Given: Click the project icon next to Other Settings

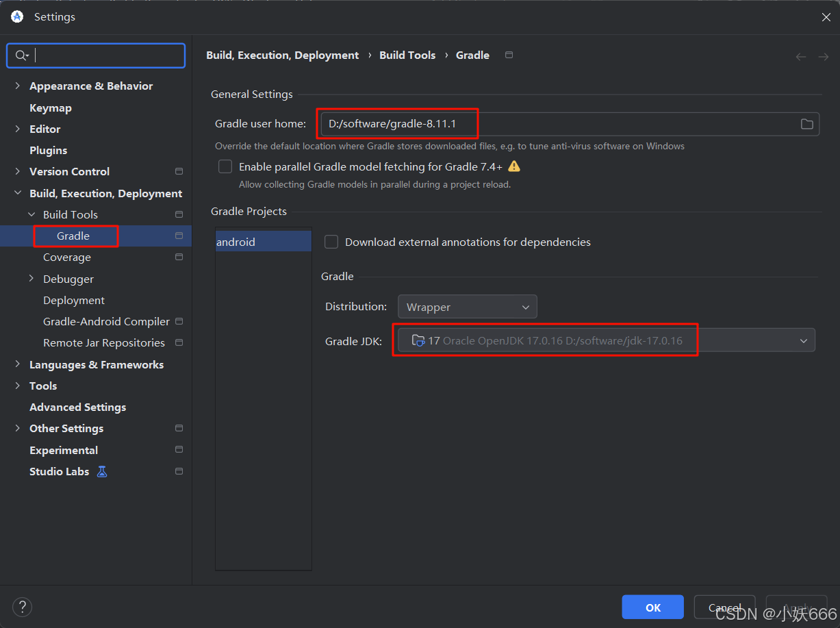Looking at the screenshot, I should point(179,428).
